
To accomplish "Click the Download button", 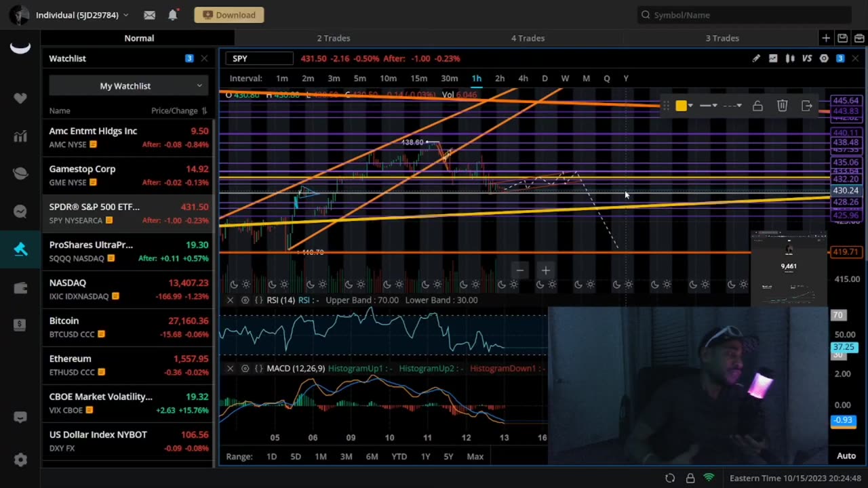I will tap(229, 15).
